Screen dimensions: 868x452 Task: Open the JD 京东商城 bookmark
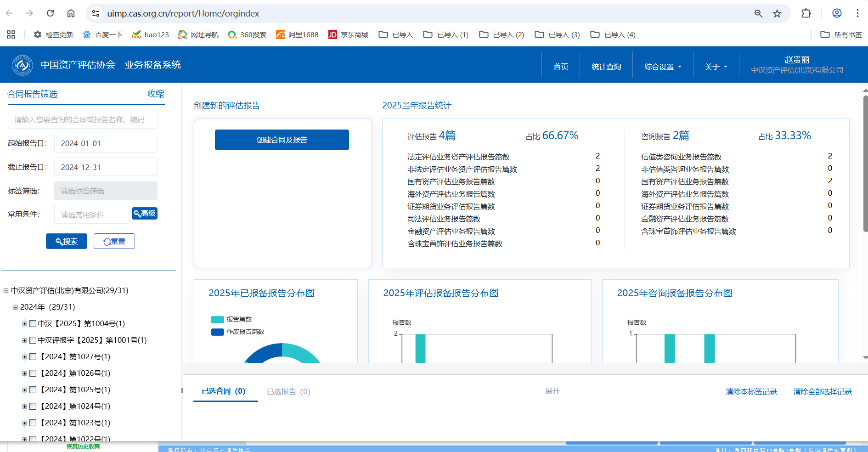[349, 34]
